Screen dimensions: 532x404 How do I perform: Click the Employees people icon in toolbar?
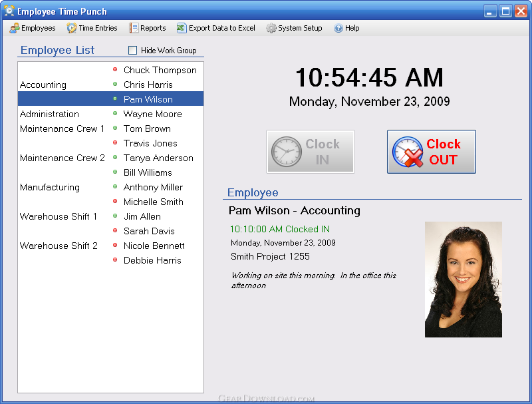coord(14,28)
